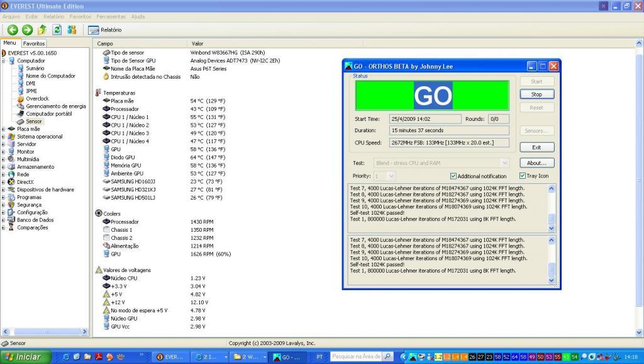Click the lower ORTHOS log scrollbar up arrow

tap(552, 240)
